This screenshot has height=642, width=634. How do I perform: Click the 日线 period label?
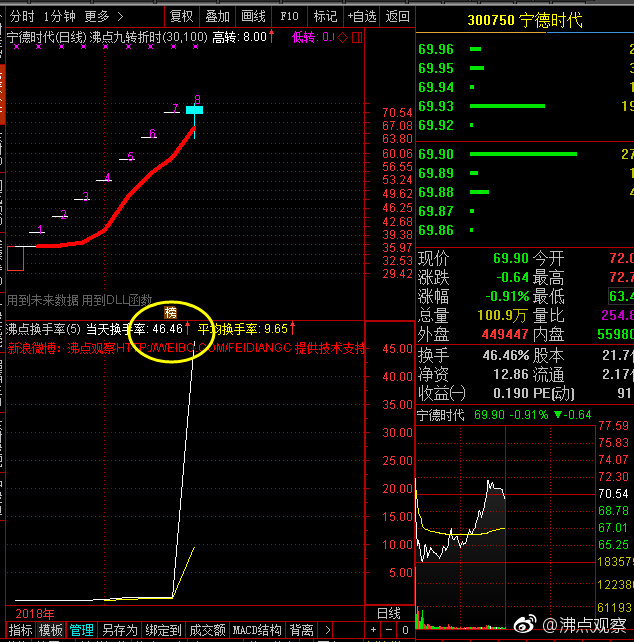click(388, 613)
